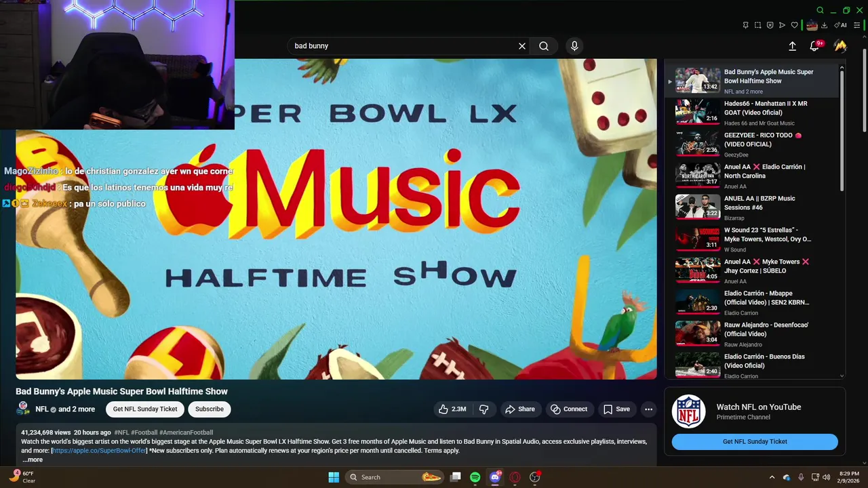The height and width of the screenshot is (488, 868).
Task: Open Task View on the taskbar
Action: coord(456,477)
